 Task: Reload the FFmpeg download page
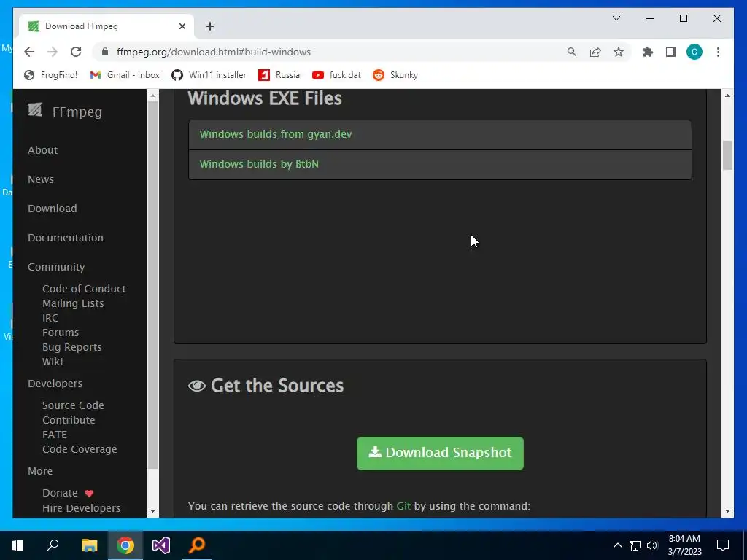(x=76, y=52)
